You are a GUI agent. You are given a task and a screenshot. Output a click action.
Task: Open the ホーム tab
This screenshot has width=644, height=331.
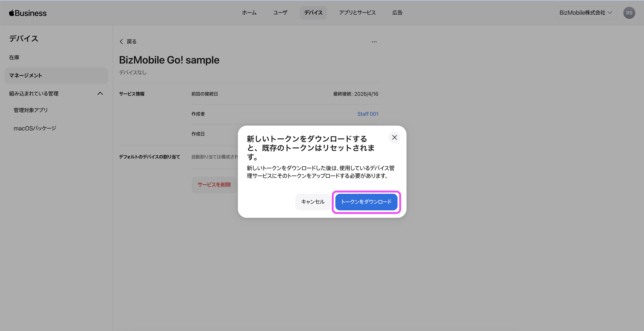pyautogui.click(x=249, y=13)
